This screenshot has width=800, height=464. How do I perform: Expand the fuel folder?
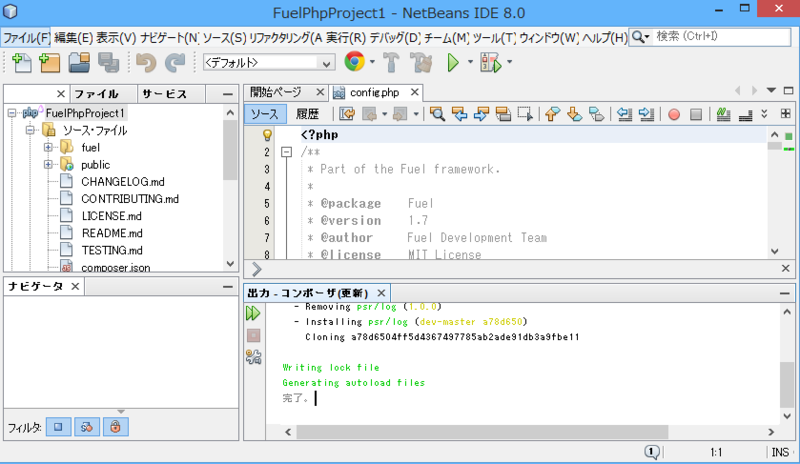pyautogui.click(x=48, y=148)
